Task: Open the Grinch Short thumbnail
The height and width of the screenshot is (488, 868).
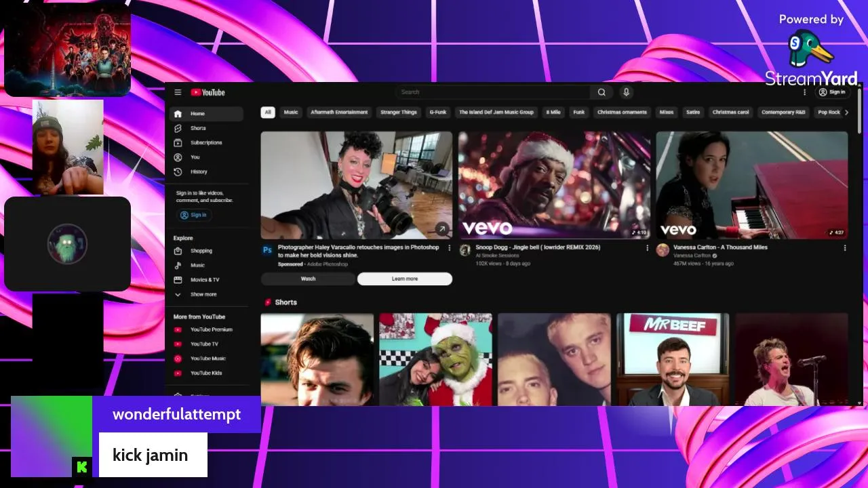Action: 435,359
